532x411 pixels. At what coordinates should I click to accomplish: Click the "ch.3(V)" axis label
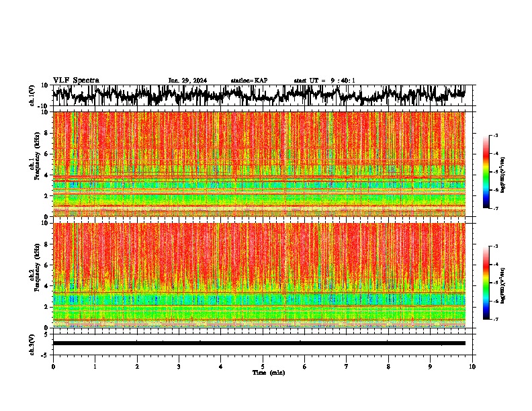point(32,345)
